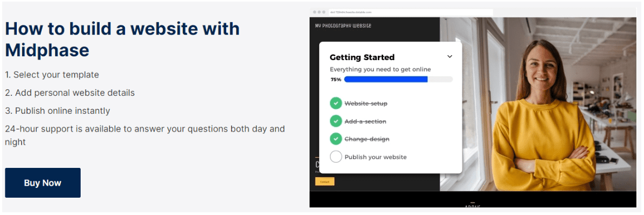
Task: Click the third gray browser window dot
Action: point(324,12)
